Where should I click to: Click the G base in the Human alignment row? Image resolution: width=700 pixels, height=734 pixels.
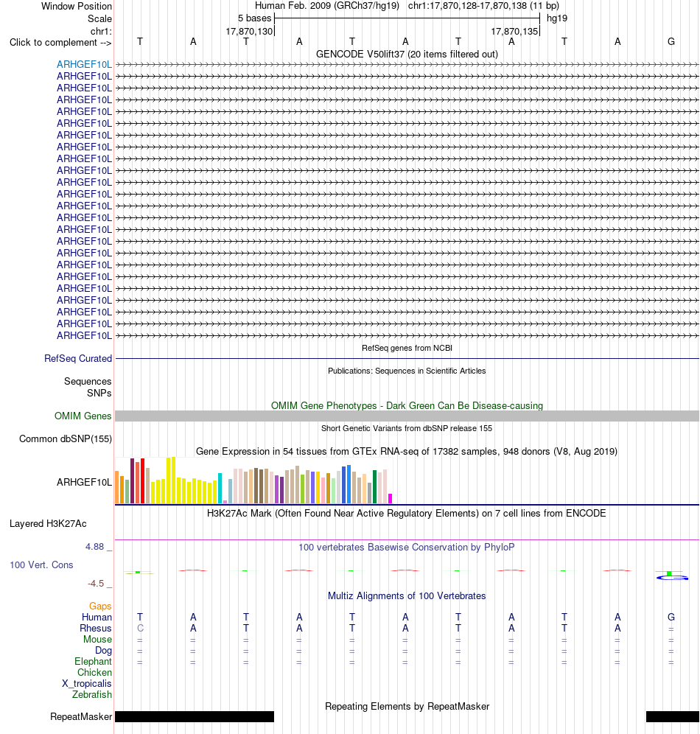tap(671, 618)
